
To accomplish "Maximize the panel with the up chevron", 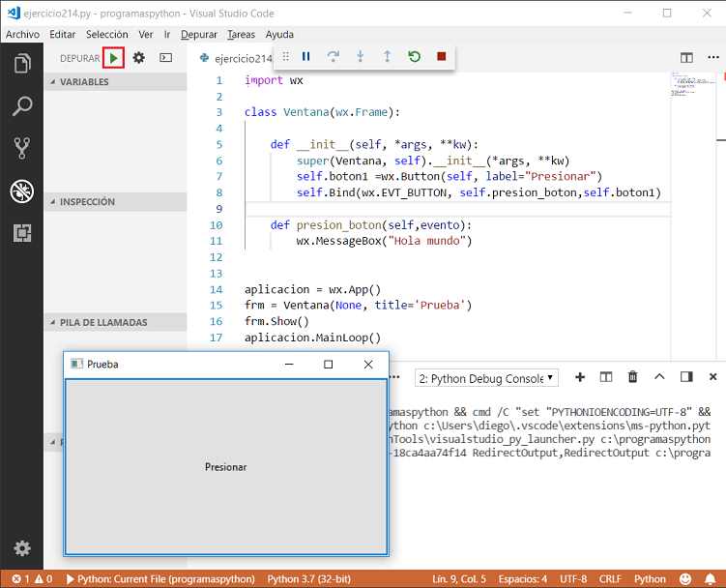I will 659,376.
